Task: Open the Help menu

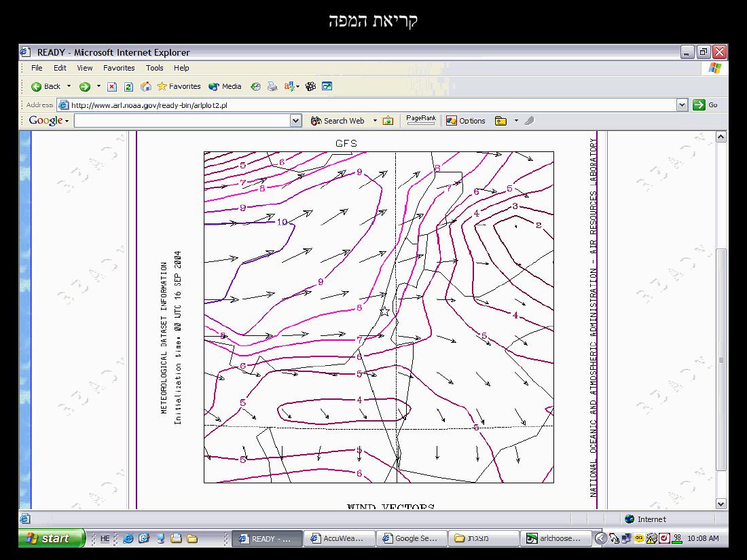Action: [x=181, y=68]
